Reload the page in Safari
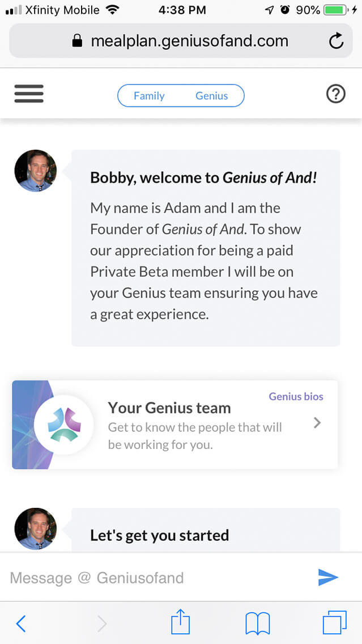Screen dimensions: 362x644 click(336, 41)
